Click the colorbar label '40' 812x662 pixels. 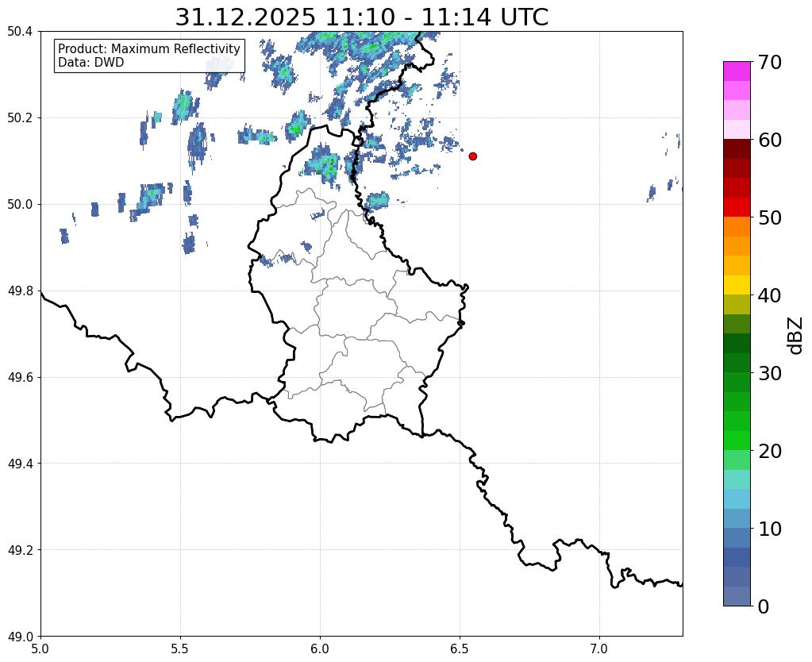(770, 295)
